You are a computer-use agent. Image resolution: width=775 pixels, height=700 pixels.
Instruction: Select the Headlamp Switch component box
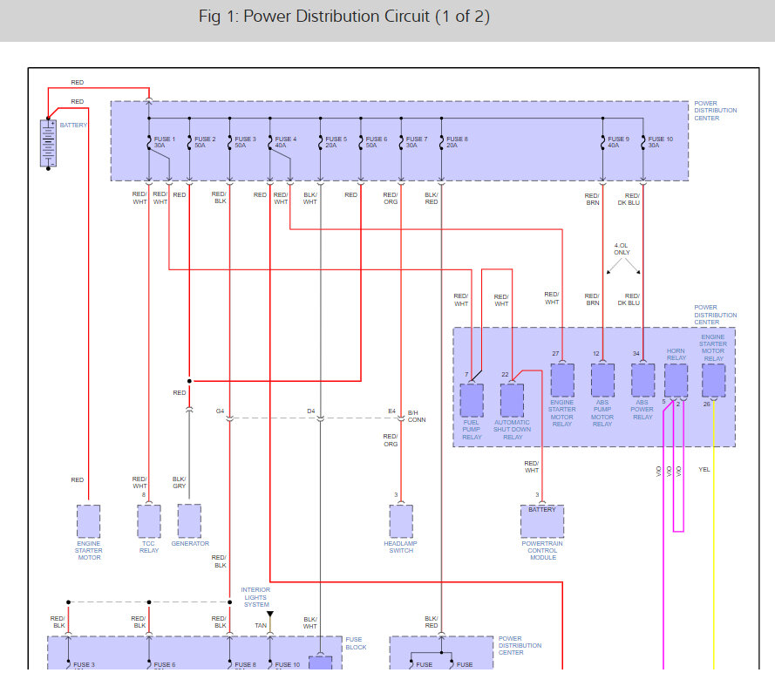click(x=401, y=521)
